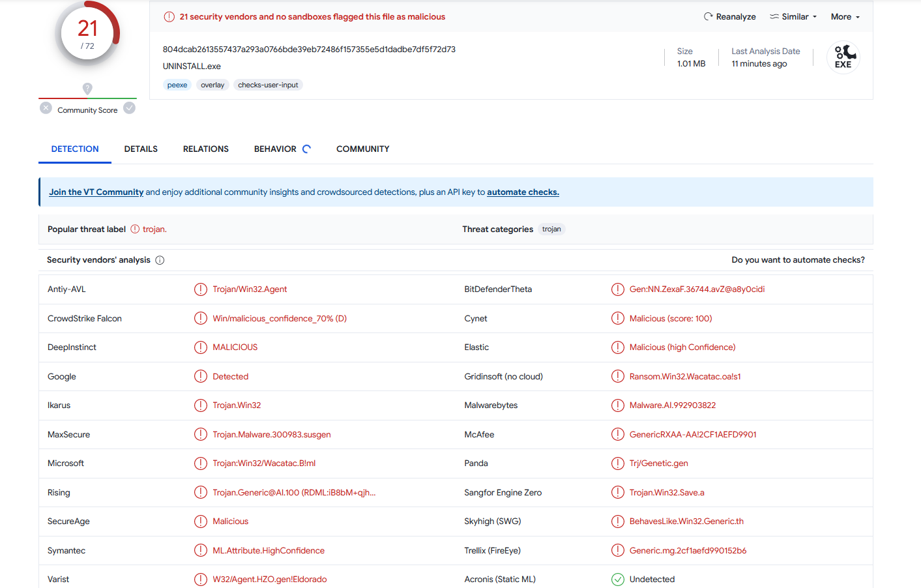
Task: Vote harmless with the check community score icon
Action: point(129,108)
